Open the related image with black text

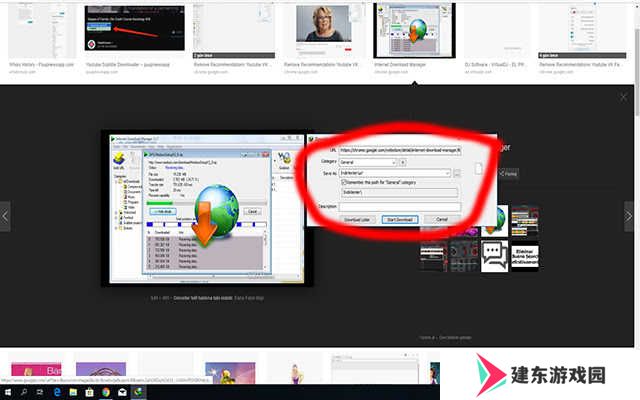pos(525,256)
